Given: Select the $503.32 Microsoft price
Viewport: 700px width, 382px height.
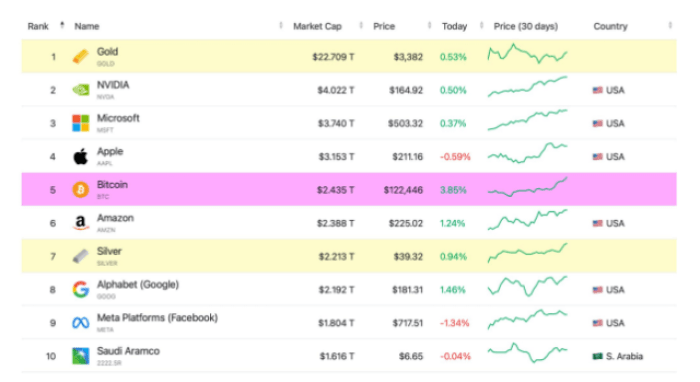Looking at the screenshot, I should [405, 123].
